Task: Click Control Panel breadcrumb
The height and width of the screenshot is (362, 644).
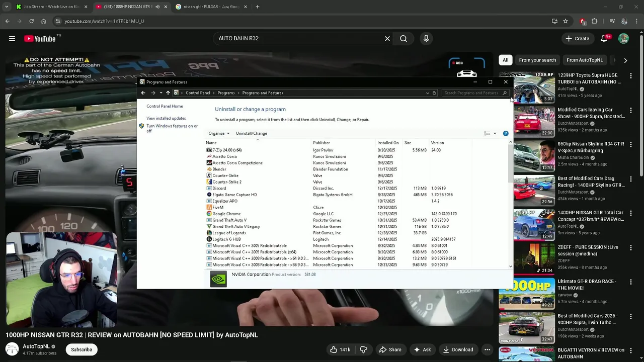Action: (198, 93)
